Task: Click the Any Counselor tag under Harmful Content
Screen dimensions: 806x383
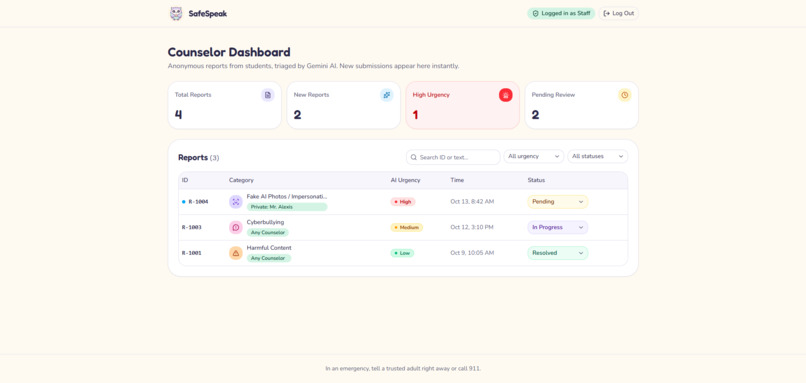Action: click(x=269, y=258)
